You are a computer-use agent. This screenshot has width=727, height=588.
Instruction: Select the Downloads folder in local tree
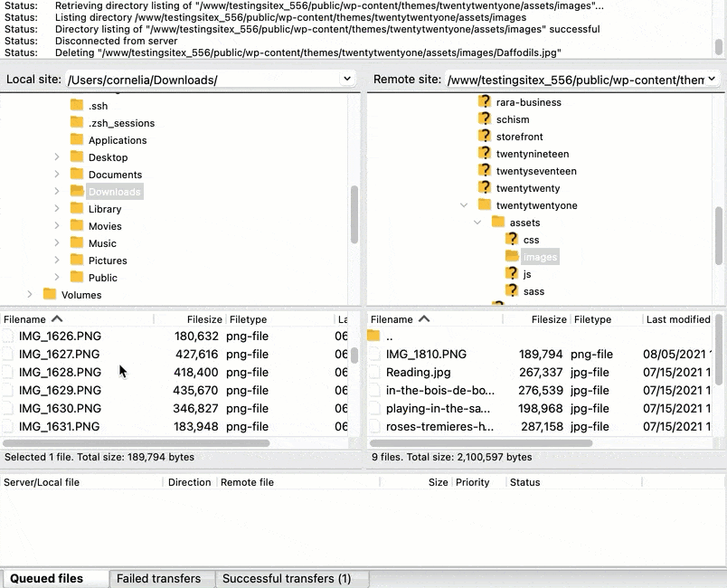click(114, 191)
